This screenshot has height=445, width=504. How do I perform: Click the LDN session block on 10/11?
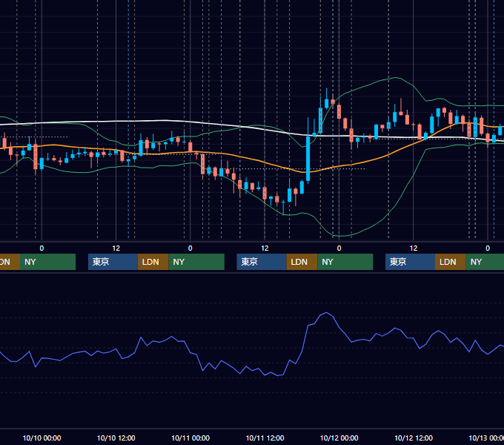302,262
